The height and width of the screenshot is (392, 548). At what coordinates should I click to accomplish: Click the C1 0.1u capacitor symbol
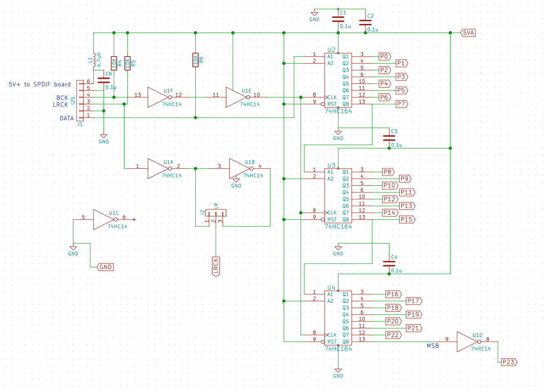338,18
